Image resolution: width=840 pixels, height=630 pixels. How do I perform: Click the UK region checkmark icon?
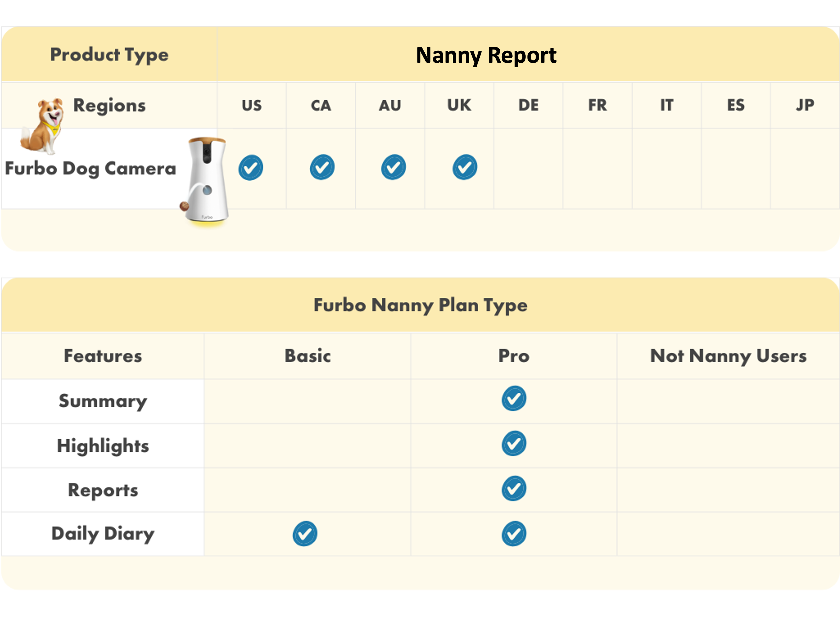point(465,167)
